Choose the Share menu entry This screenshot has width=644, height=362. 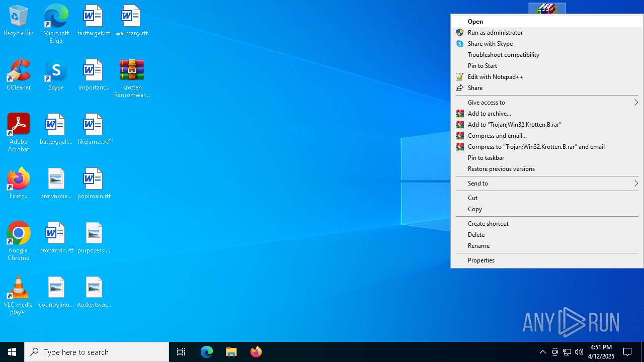[x=547, y=88]
